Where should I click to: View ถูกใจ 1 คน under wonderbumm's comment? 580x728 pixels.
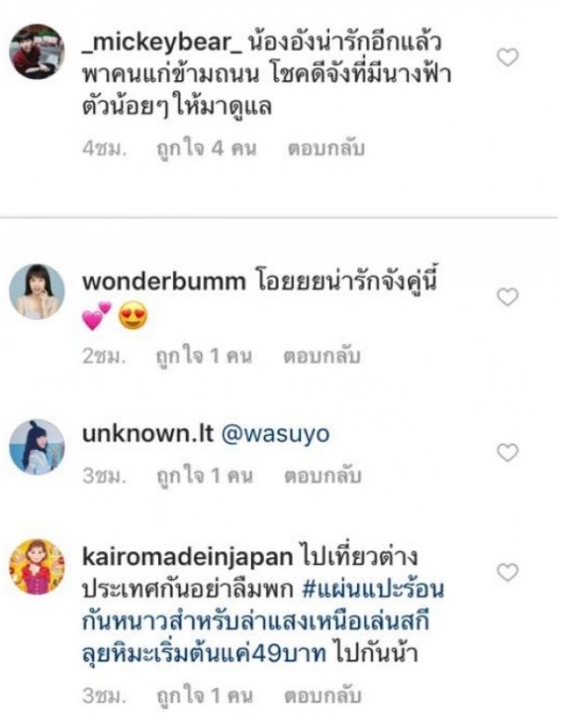pos(204,356)
